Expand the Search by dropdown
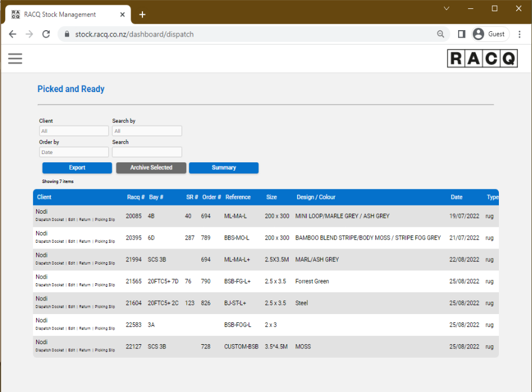The width and height of the screenshot is (532, 392). (147, 131)
